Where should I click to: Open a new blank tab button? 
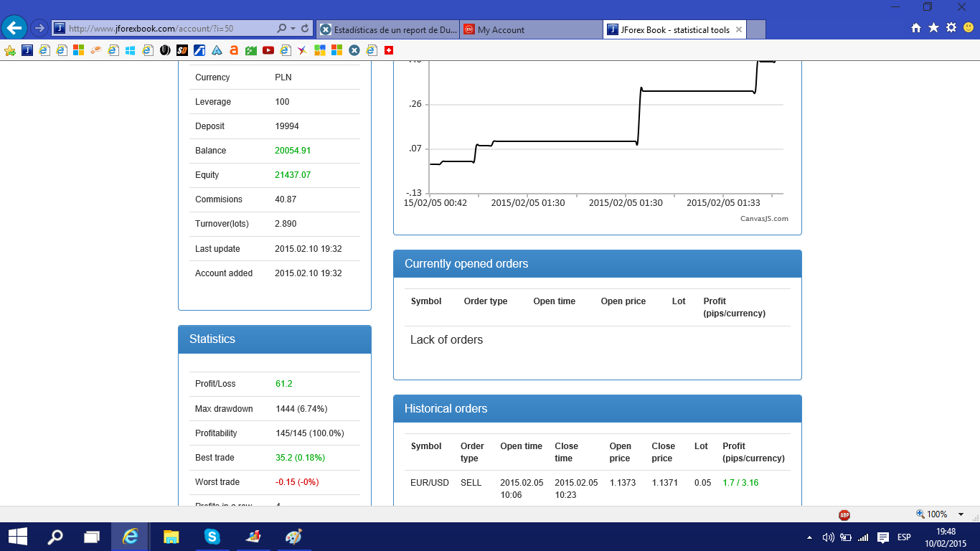[756, 29]
